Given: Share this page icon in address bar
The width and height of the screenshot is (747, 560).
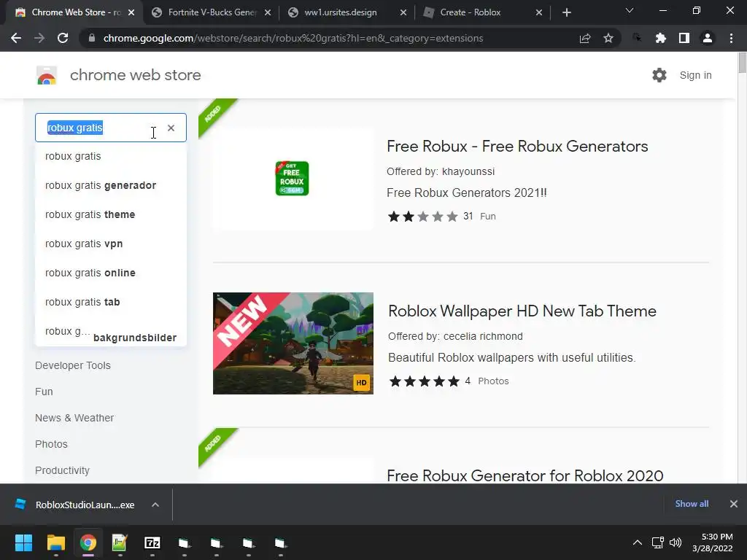Looking at the screenshot, I should pos(585,38).
